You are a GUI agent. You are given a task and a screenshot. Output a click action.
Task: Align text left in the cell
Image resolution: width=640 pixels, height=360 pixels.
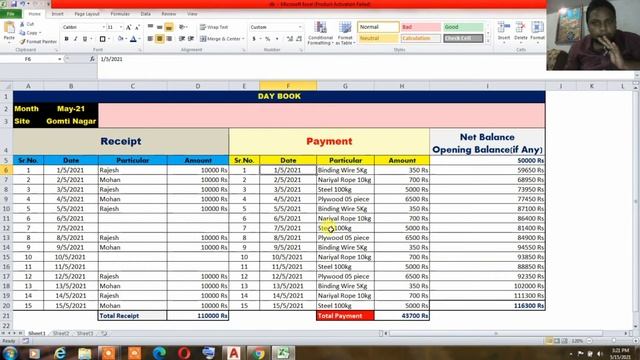coord(150,39)
